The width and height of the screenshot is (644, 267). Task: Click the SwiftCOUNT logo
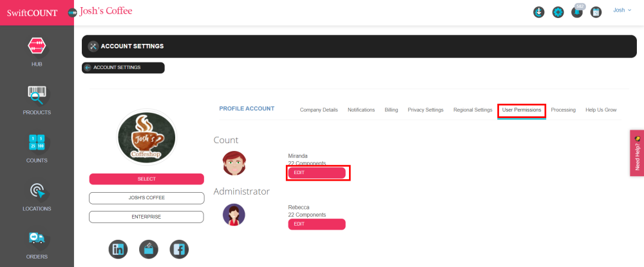(32, 13)
